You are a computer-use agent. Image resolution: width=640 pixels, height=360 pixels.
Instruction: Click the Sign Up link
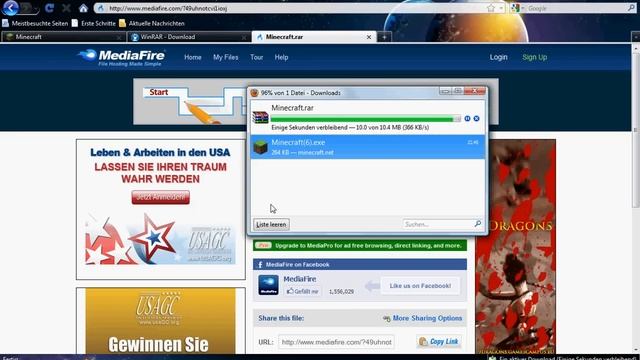tap(534, 57)
